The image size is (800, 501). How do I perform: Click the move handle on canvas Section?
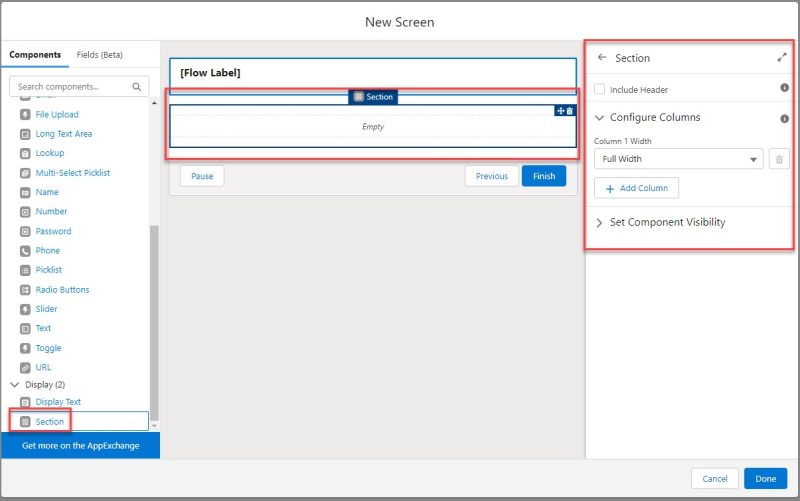pyautogui.click(x=561, y=111)
